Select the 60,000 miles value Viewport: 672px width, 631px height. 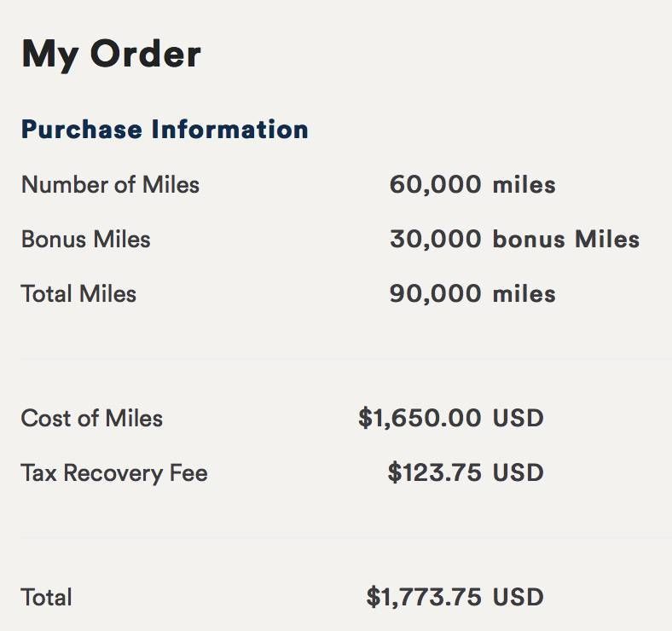tap(472, 185)
